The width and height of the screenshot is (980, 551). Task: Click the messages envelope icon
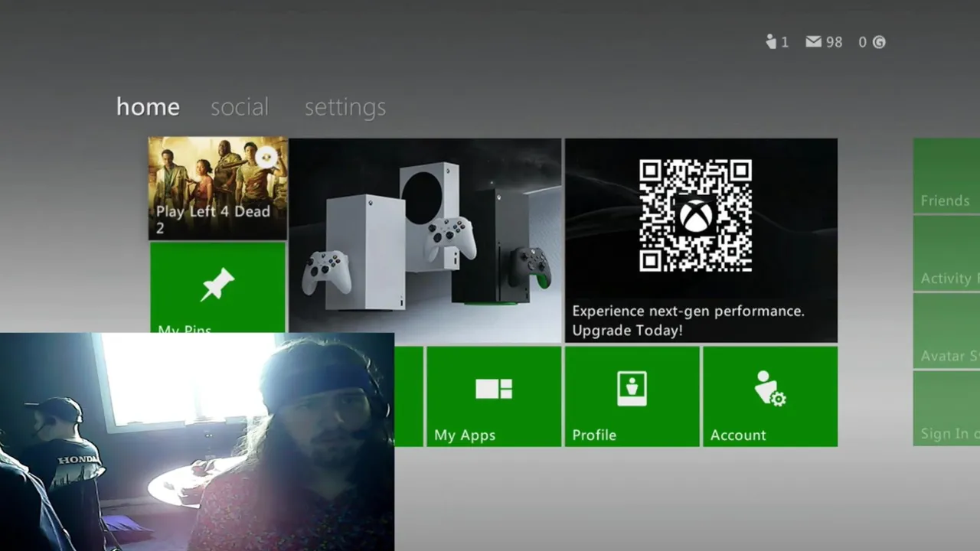click(813, 42)
